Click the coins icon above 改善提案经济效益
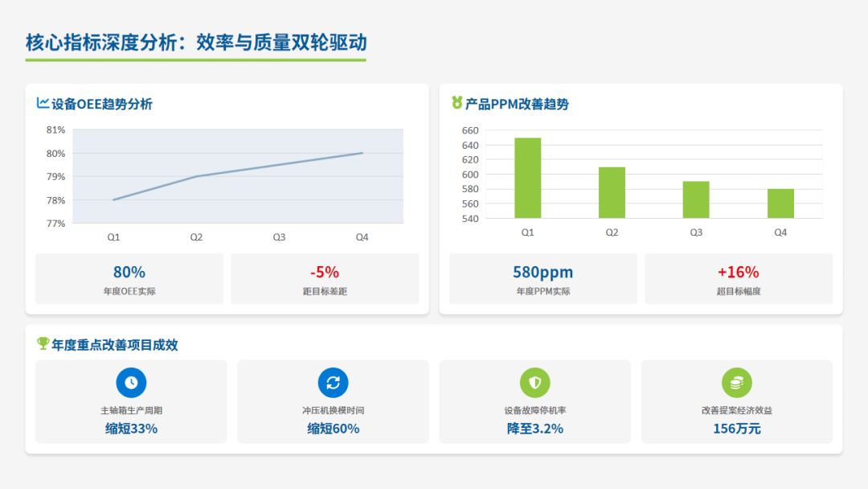 click(x=736, y=383)
